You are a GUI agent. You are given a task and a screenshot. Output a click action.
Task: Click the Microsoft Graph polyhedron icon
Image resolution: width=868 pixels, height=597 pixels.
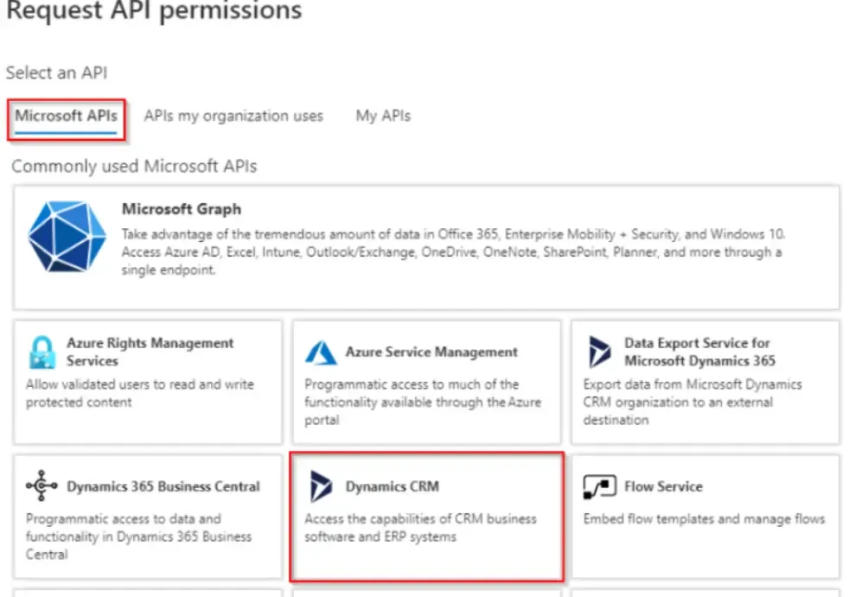tap(67, 236)
